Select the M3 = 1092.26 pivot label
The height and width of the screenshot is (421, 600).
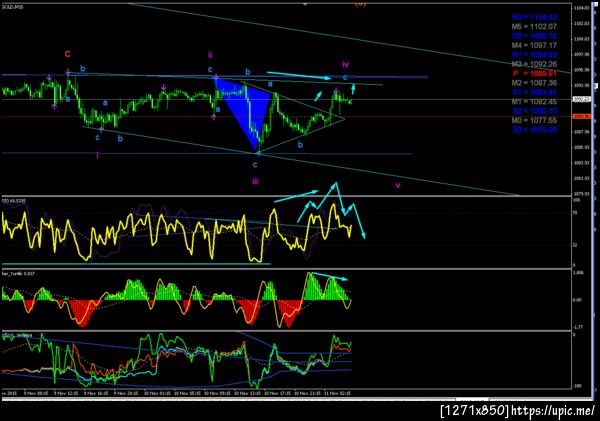(x=534, y=64)
